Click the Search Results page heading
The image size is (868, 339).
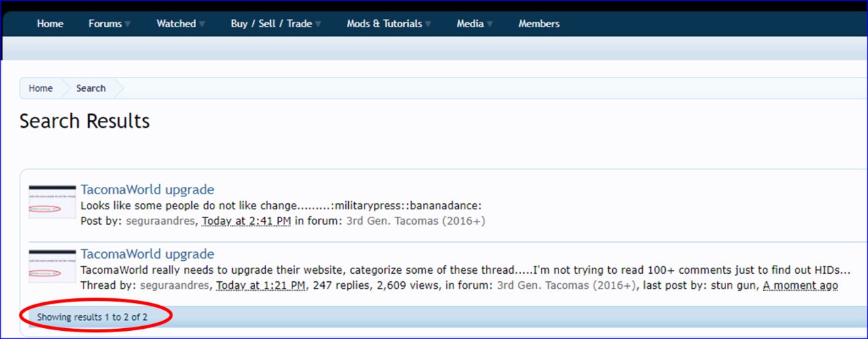[85, 121]
